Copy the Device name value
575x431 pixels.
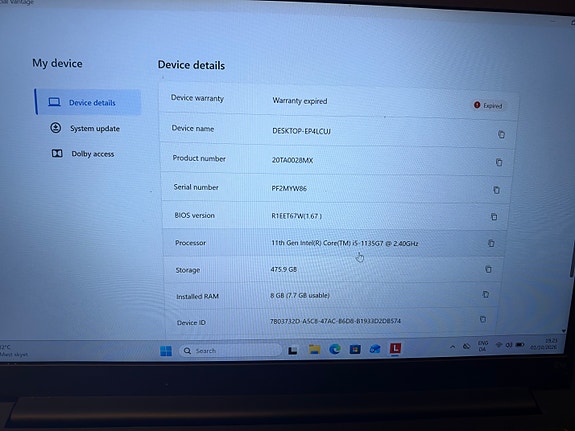click(501, 134)
